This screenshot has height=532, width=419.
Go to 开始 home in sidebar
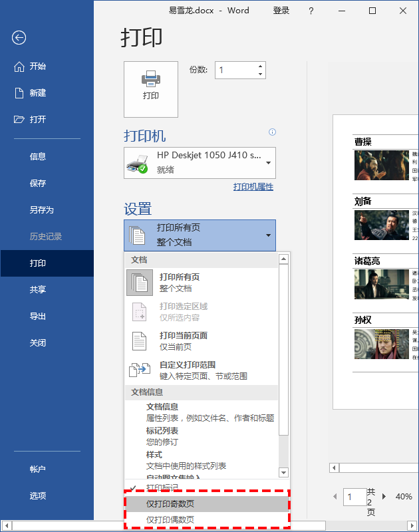click(47, 66)
